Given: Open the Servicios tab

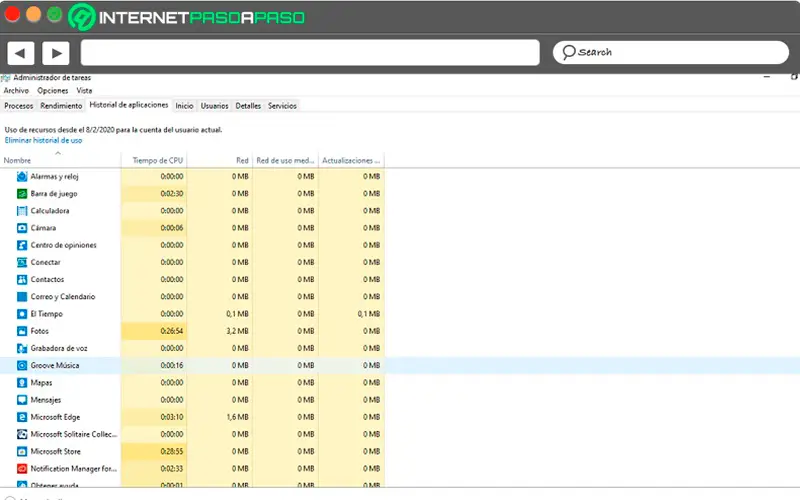Looking at the screenshot, I should pyautogui.click(x=282, y=105).
